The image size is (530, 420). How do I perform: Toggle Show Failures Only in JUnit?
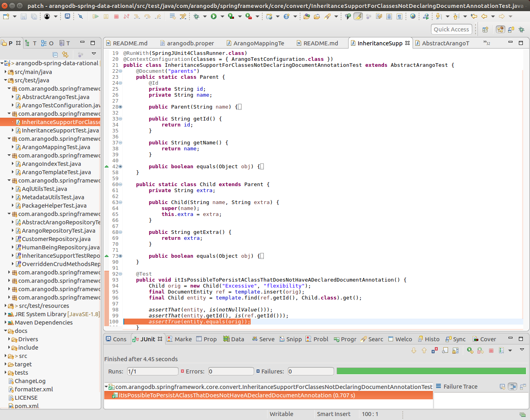[435, 350]
